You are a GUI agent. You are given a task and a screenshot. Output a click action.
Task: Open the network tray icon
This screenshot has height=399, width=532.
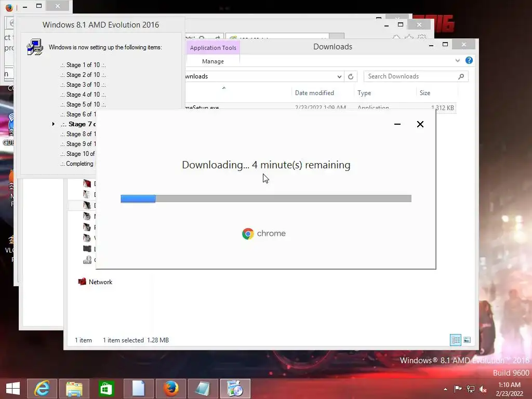pos(471,389)
